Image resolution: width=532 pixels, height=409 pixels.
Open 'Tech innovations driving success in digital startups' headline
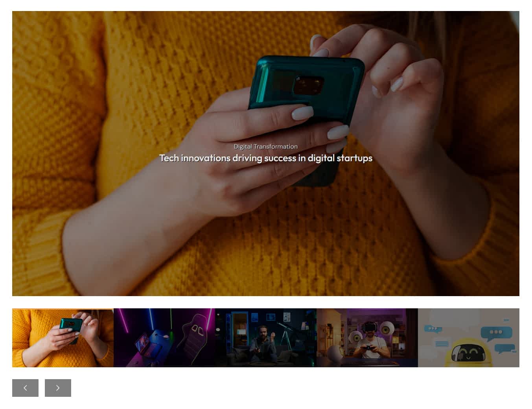266,158
